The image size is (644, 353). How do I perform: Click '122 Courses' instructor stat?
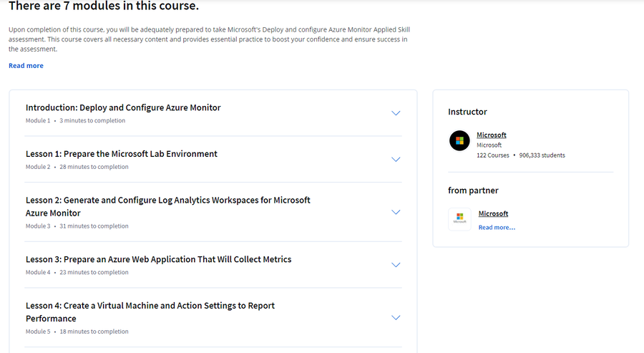493,155
